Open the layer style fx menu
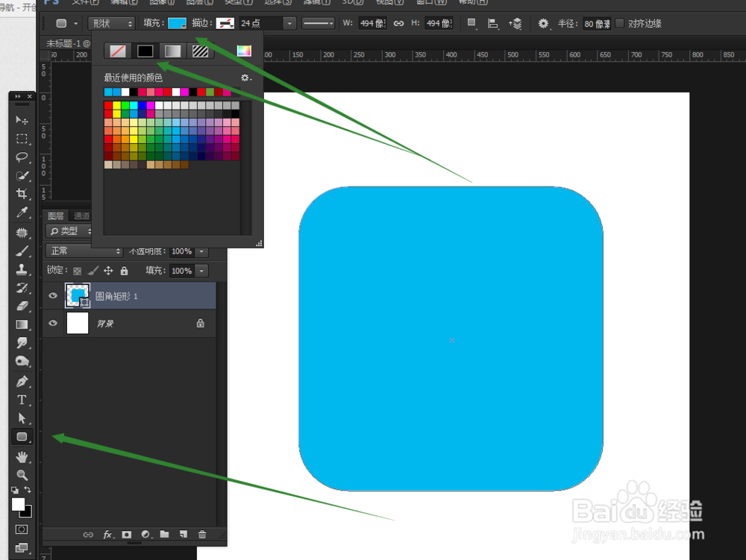The height and width of the screenshot is (560, 746). pyautogui.click(x=108, y=535)
